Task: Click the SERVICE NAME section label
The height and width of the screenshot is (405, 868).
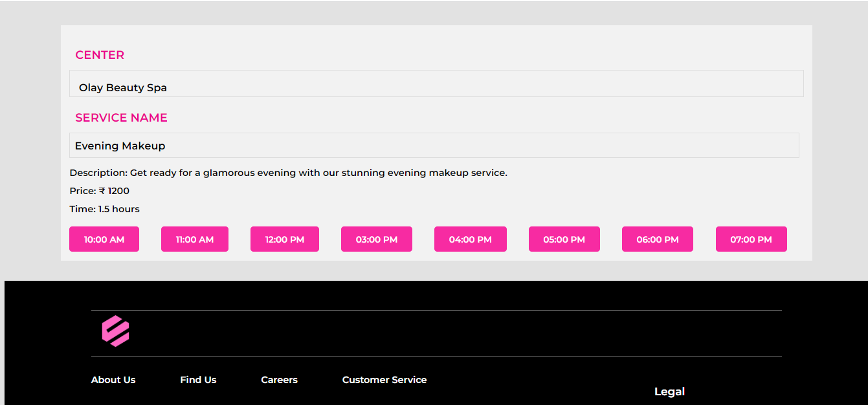Action: tap(121, 118)
